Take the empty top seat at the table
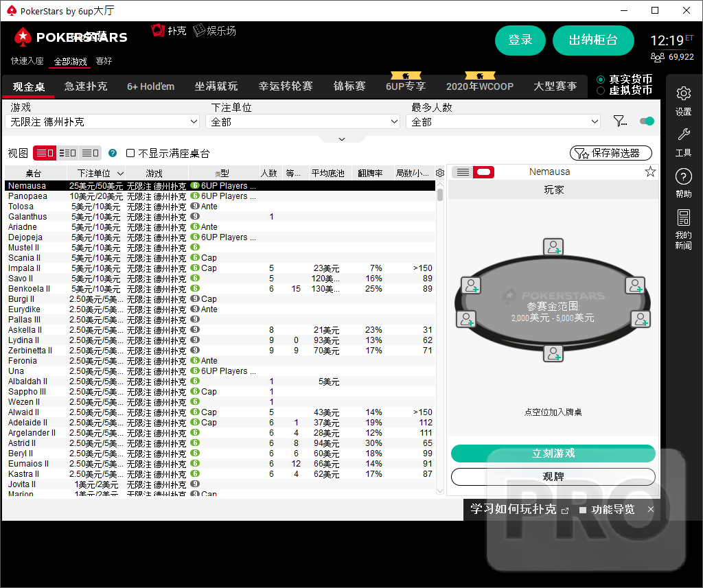 pos(553,247)
